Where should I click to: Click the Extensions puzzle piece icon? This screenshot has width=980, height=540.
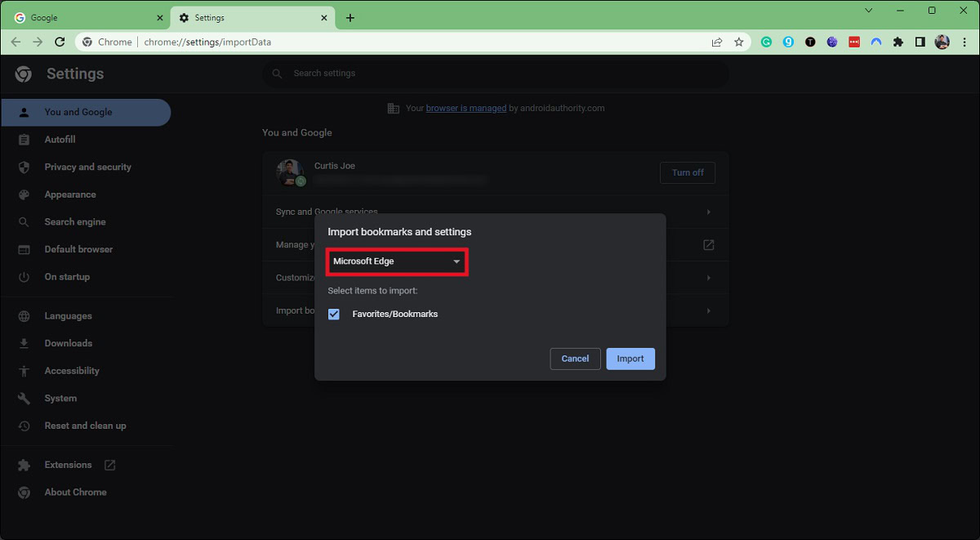pos(898,42)
